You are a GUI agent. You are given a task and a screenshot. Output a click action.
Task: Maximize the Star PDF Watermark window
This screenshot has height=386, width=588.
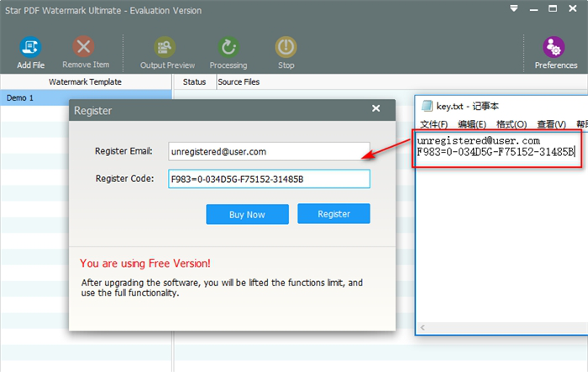[x=553, y=8]
